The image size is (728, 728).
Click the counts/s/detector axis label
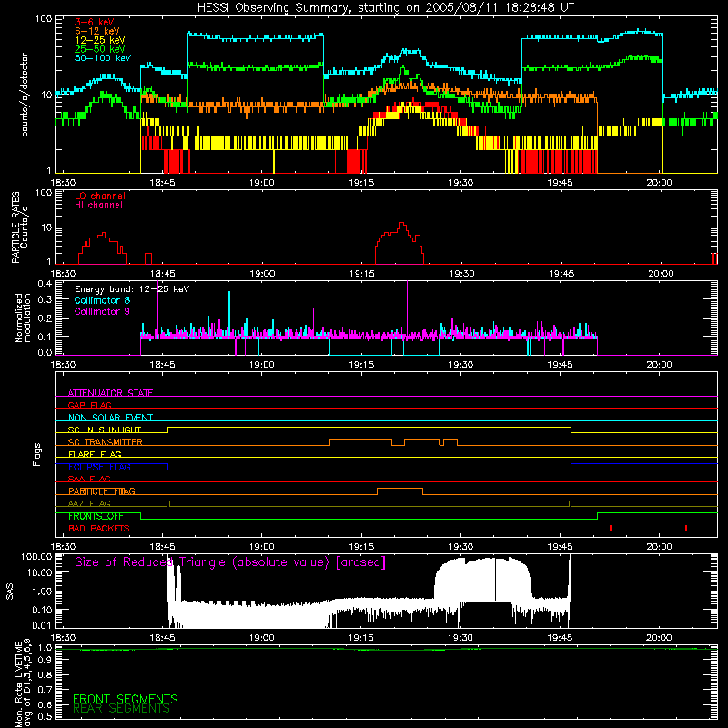point(25,95)
